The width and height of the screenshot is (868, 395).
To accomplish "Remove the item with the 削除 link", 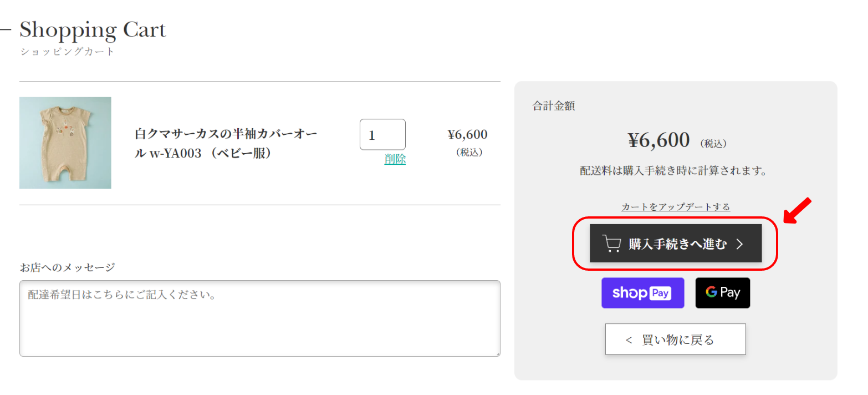I will click(395, 159).
